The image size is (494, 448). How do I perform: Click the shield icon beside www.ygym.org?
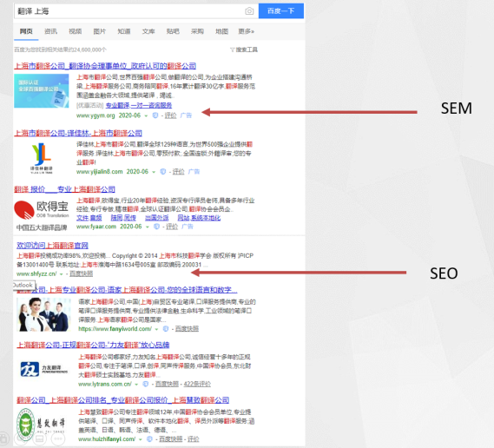point(155,115)
